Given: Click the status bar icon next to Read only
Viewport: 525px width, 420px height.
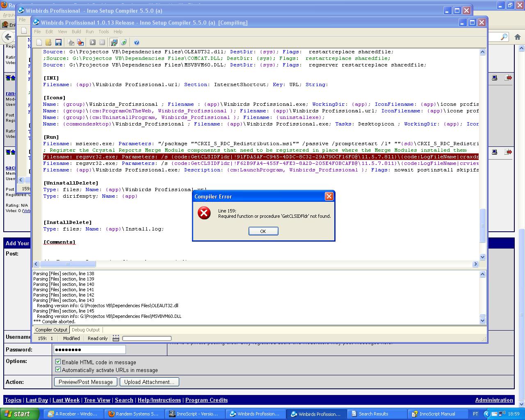Looking at the screenshot, I should click(116, 338).
